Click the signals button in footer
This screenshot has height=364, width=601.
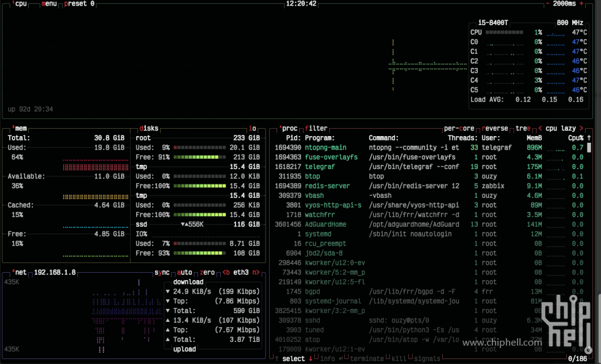pyautogui.click(x=427, y=359)
